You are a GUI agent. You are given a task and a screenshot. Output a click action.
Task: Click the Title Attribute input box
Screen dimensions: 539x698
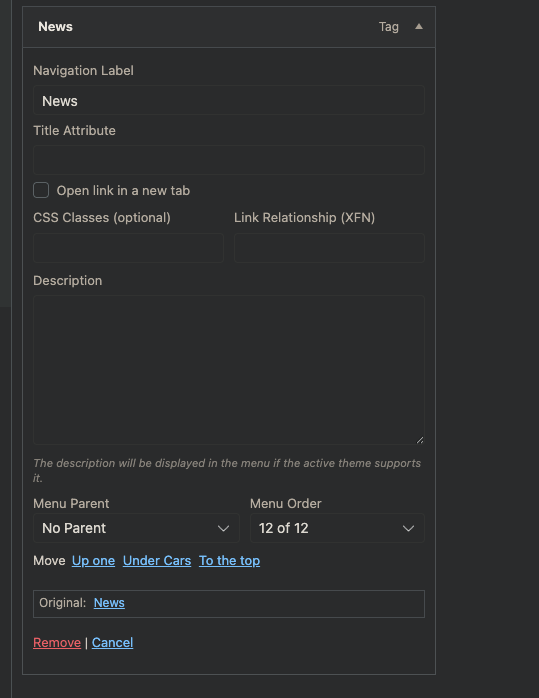click(229, 160)
